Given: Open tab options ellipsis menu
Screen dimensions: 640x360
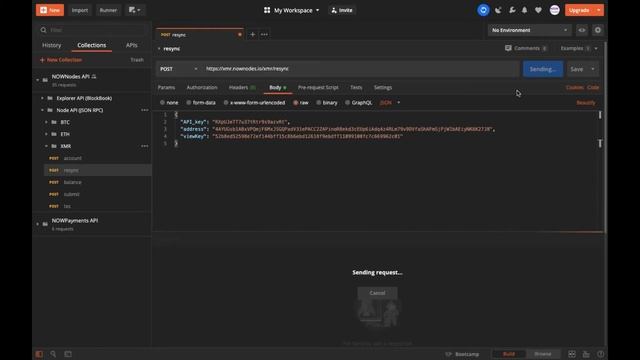Looking at the screenshot, I should click(x=264, y=35).
